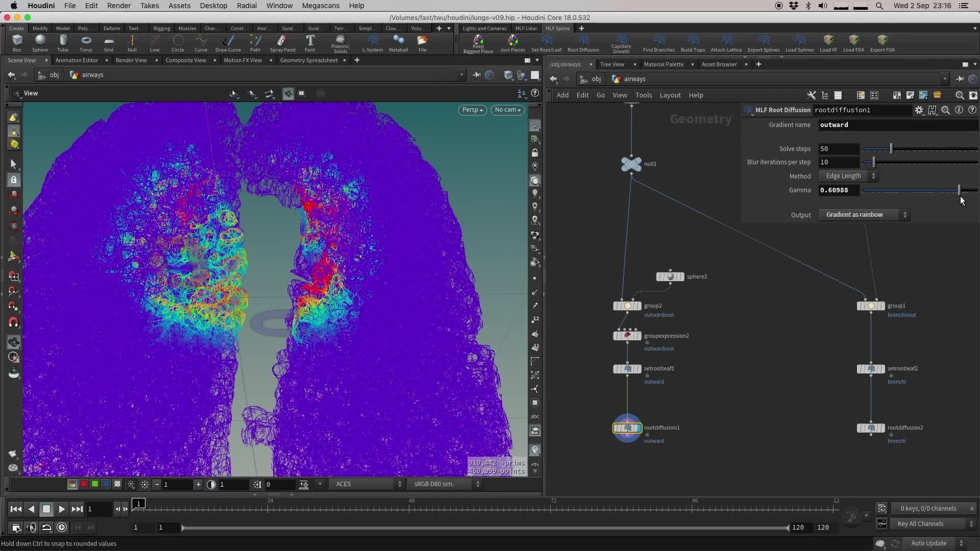980x551 pixels.
Task: Click the MLF Root Diffusion help button
Action: (x=972, y=110)
